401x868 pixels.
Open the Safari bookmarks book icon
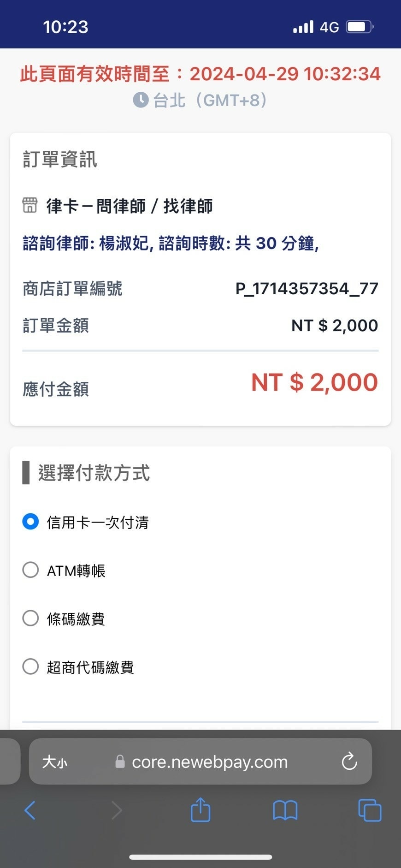285,810
